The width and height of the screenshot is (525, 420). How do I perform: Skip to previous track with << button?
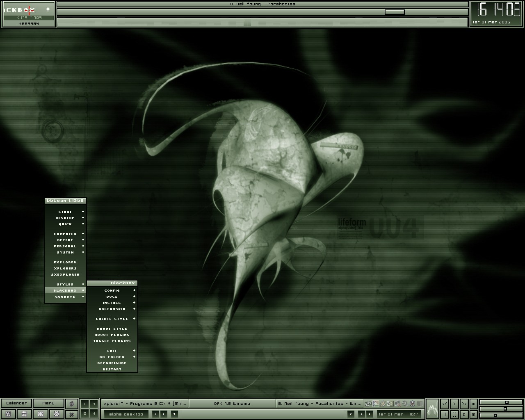point(445,404)
